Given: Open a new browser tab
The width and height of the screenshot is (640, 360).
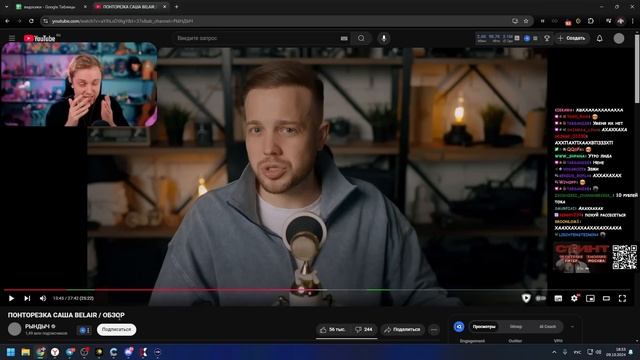Looking at the screenshot, I should 176,7.
